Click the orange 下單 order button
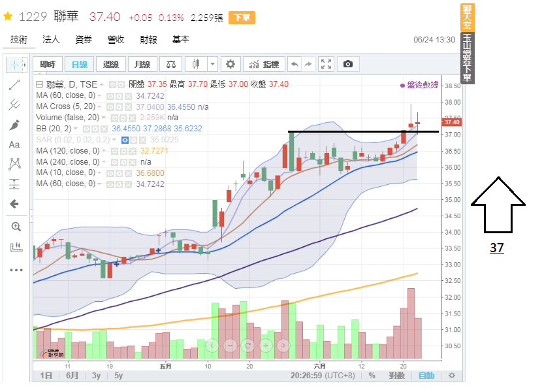 click(242, 18)
